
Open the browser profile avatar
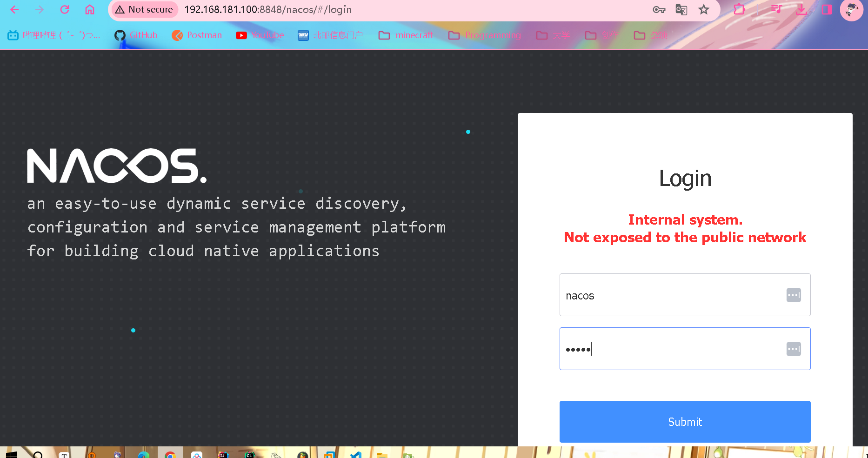pos(852,10)
